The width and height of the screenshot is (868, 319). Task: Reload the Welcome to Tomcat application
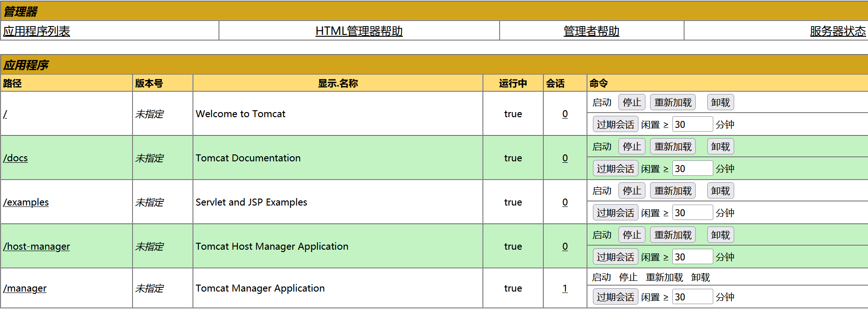pyautogui.click(x=673, y=102)
